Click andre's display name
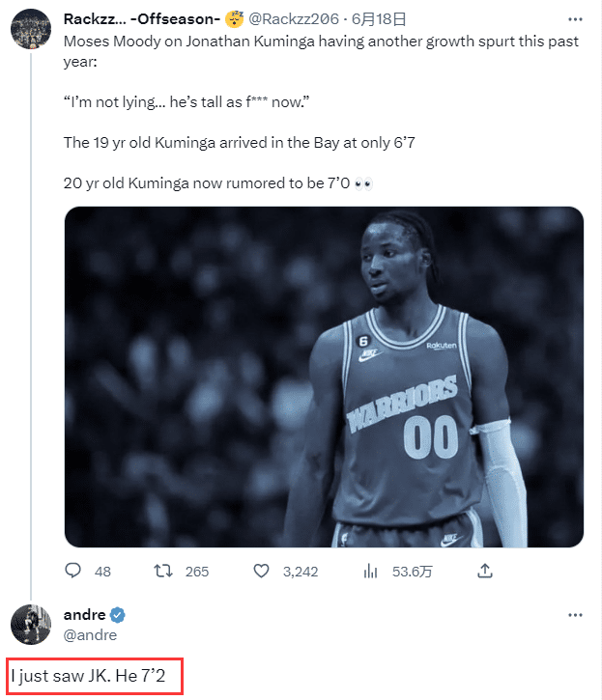602x700 pixels. (x=84, y=615)
